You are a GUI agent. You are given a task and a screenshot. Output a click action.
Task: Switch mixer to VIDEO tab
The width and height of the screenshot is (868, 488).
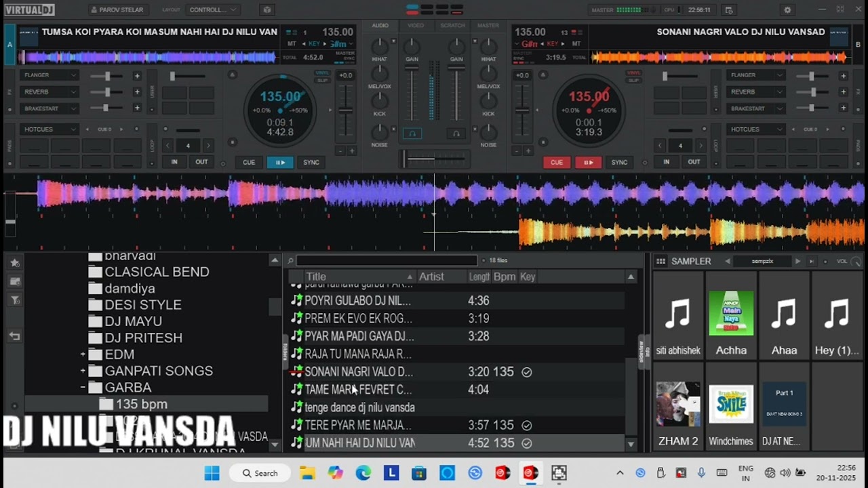click(416, 25)
